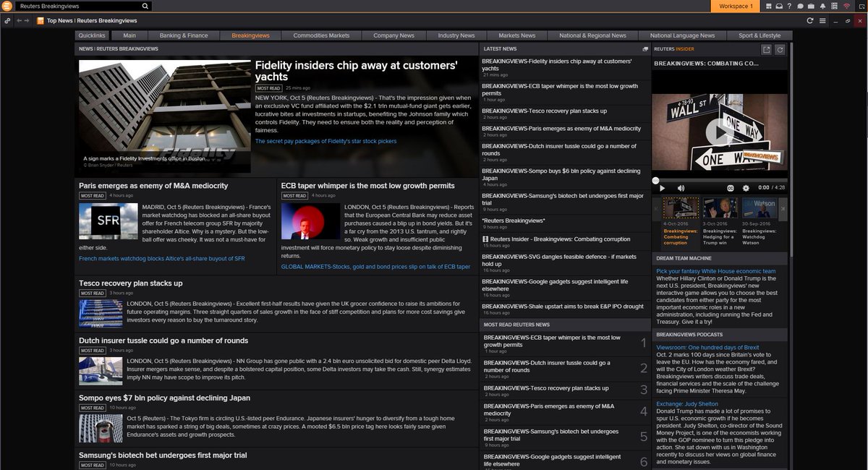The width and height of the screenshot is (868, 470).
Task: Click the Fidelity building lead photo
Action: 165,116
